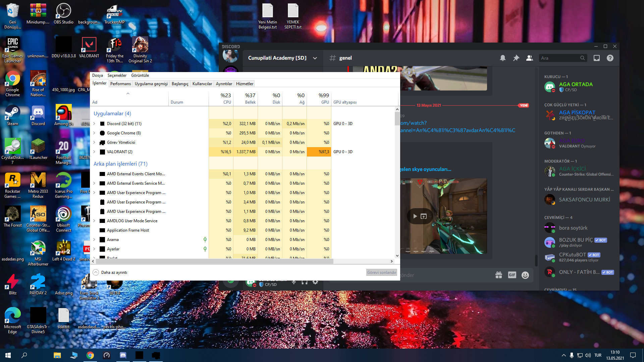
Task: Open Rockstar Games launcher desktop icon
Action: tap(12, 185)
